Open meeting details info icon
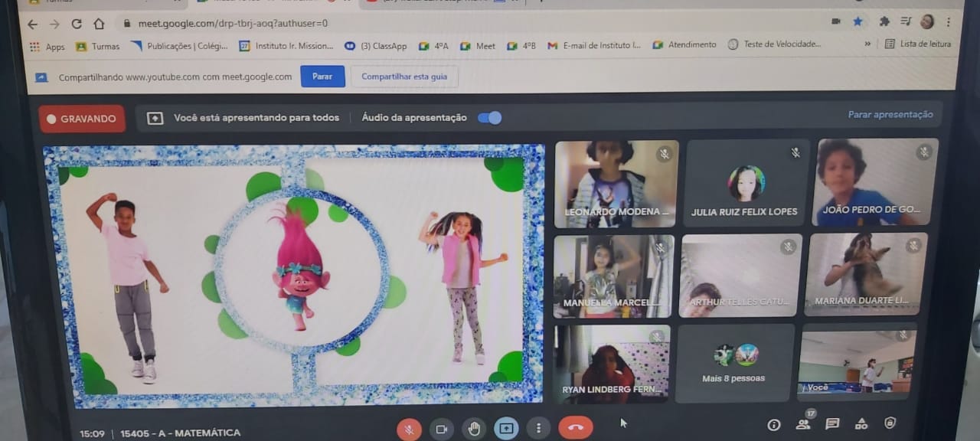The height and width of the screenshot is (441, 980). 773,425
